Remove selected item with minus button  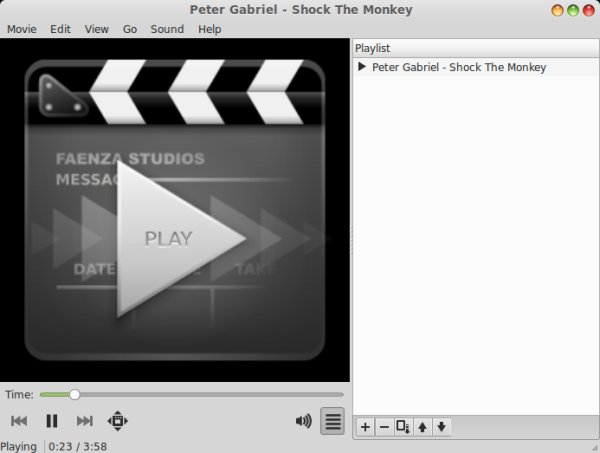click(385, 427)
